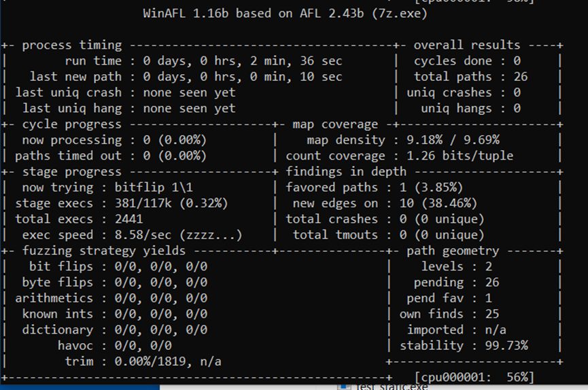Viewport: 588px width, 390px height.
Task: Click the byte flips yields row
Action: (x=115, y=282)
